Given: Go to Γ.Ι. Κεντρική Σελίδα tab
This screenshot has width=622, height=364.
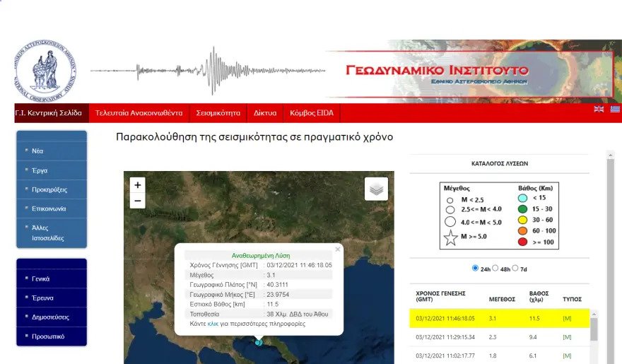Looking at the screenshot, I should pyautogui.click(x=48, y=113).
